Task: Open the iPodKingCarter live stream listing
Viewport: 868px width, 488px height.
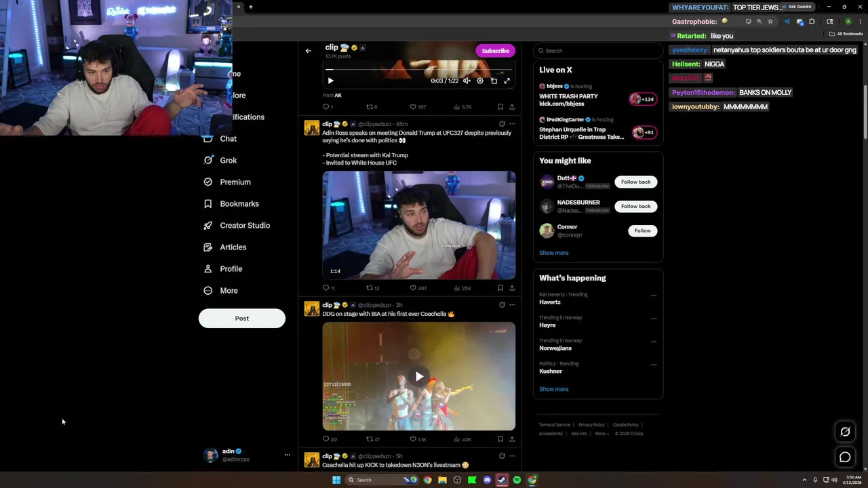Action: [597, 129]
